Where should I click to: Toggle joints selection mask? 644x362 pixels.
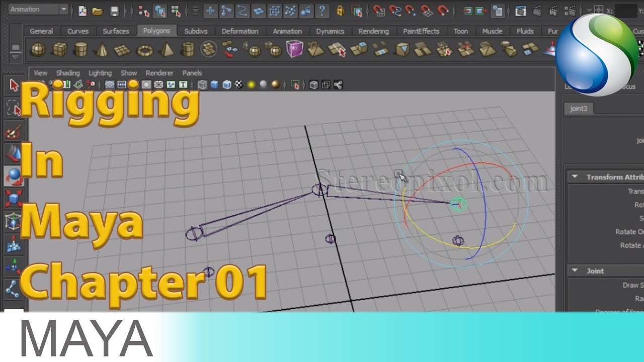[226, 11]
